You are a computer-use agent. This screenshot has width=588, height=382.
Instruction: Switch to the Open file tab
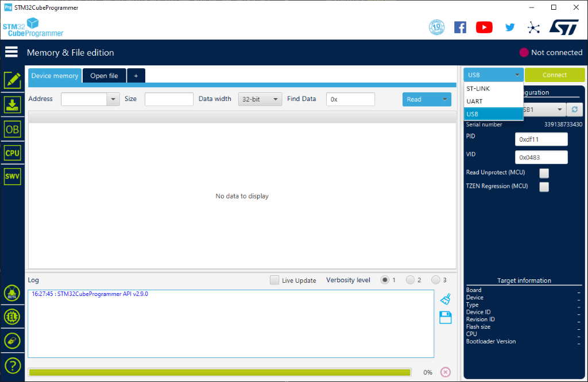click(105, 76)
